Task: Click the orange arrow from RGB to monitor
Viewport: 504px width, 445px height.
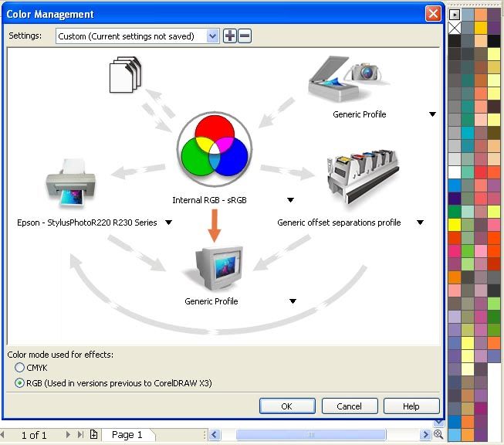Action: 215,226
